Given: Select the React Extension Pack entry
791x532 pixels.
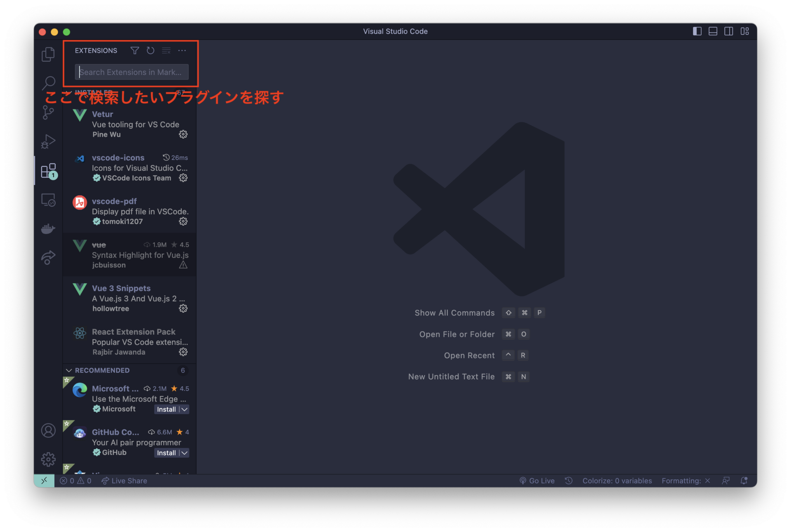Looking at the screenshot, I should point(130,342).
